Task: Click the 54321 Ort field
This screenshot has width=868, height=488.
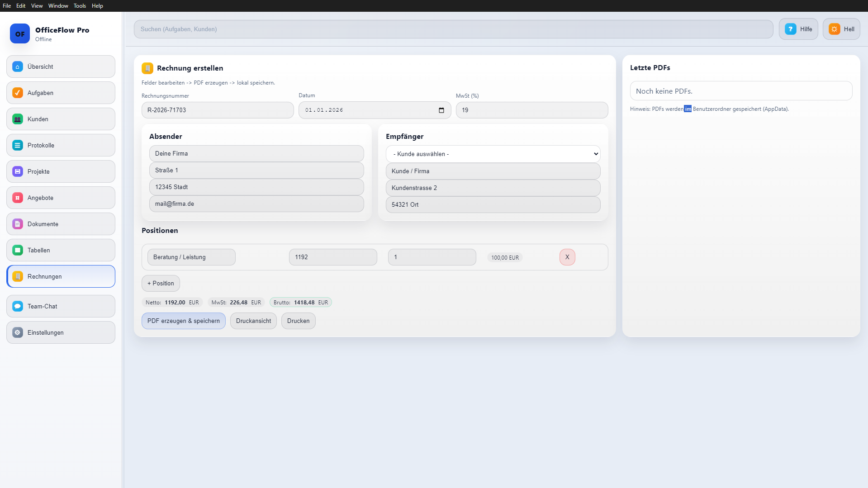Action: [493, 204]
